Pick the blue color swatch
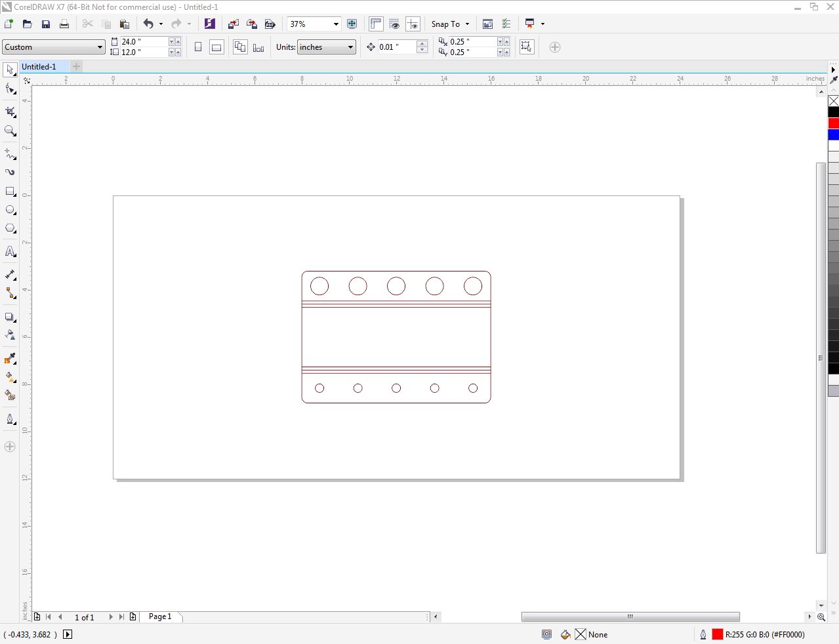839x644 pixels. click(833, 134)
